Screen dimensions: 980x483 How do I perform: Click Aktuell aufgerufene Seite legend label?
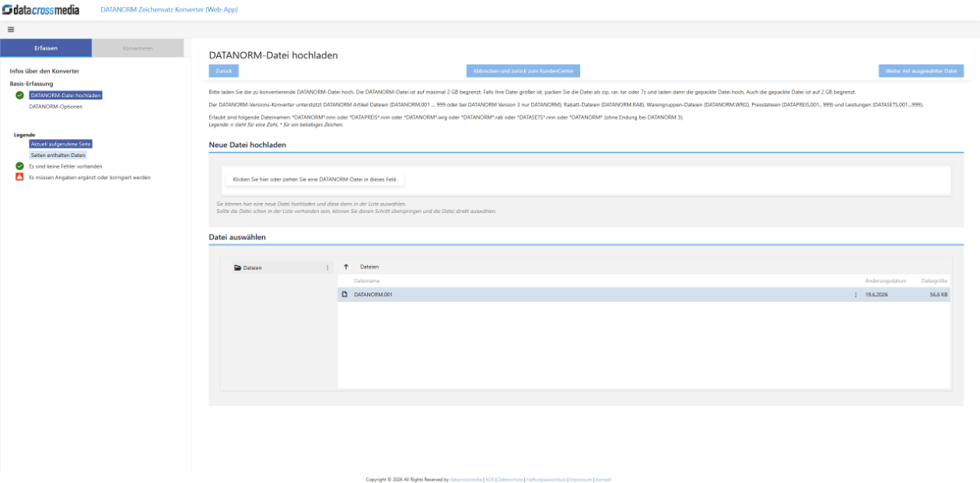61,145
